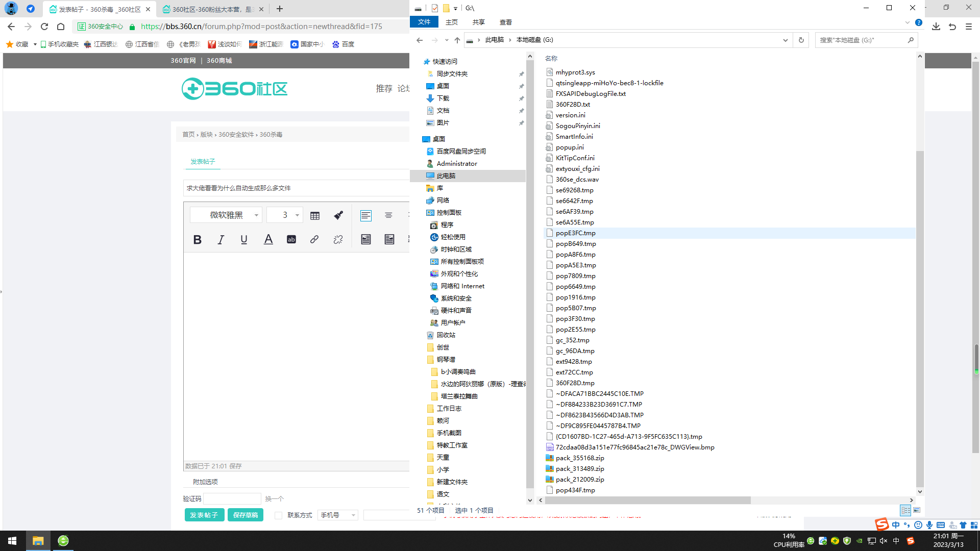
Task: Open the quick access toolbar dropdown
Action: [455, 8]
